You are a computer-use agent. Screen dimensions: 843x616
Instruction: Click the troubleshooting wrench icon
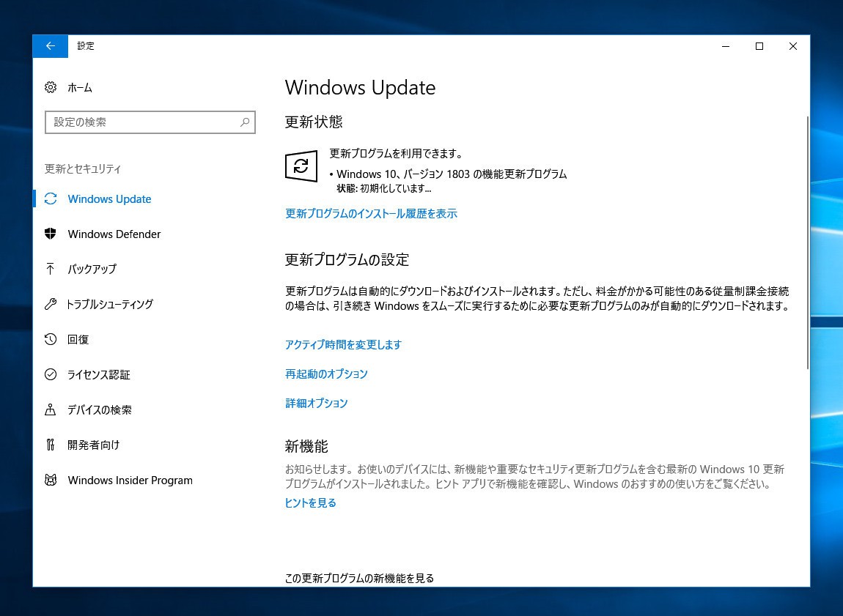pyautogui.click(x=51, y=304)
